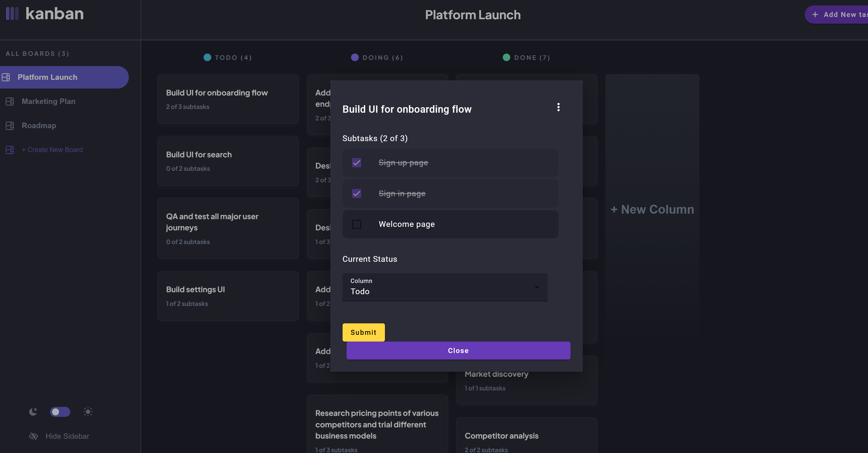The height and width of the screenshot is (453, 868).
Task: Click the moon dark-mode icon
Action: [33, 412]
